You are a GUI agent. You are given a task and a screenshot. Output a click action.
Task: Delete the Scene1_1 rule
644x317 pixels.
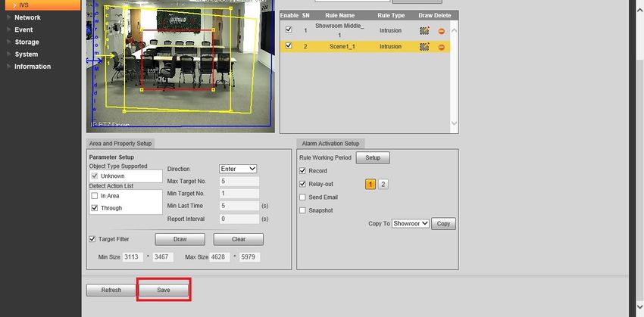tap(442, 47)
